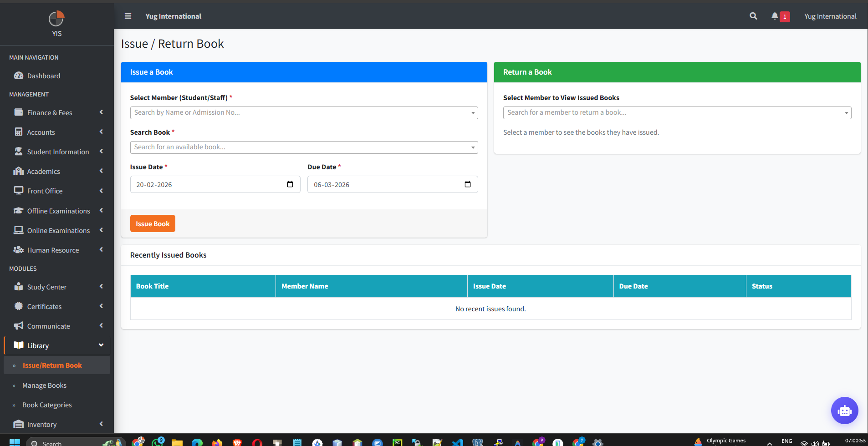Viewport: 868px width, 446px height.
Task: Click the Certificates gear icon in the sidebar
Action: 18,306
